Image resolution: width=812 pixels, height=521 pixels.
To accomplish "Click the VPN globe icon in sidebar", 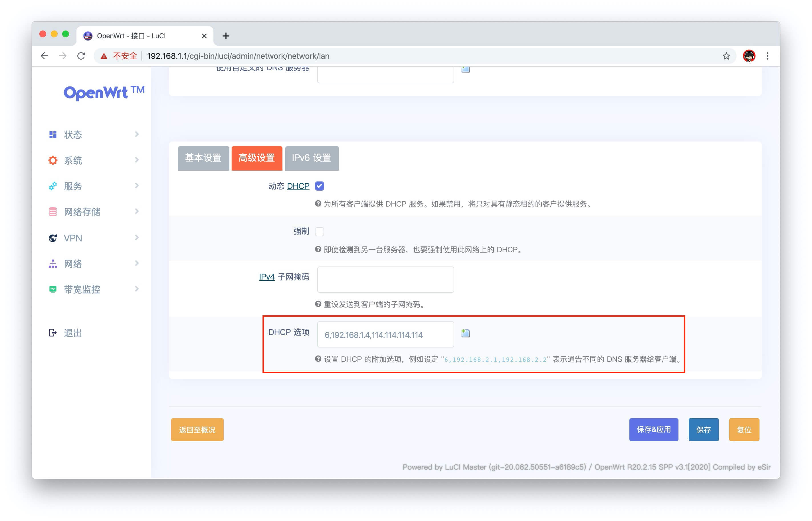I will pos(53,238).
